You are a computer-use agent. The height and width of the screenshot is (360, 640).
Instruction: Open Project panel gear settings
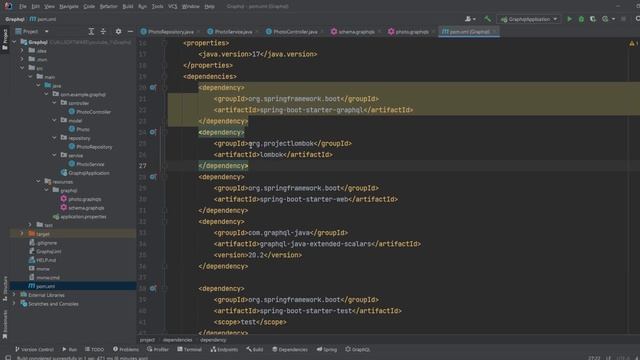(118, 31)
